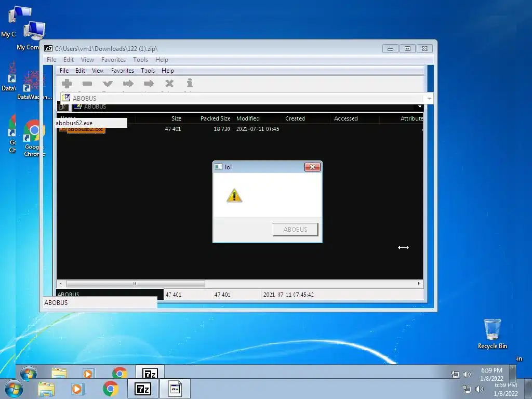532x399 pixels.
Task: Close the lol dialog with red X
Action: coord(312,167)
